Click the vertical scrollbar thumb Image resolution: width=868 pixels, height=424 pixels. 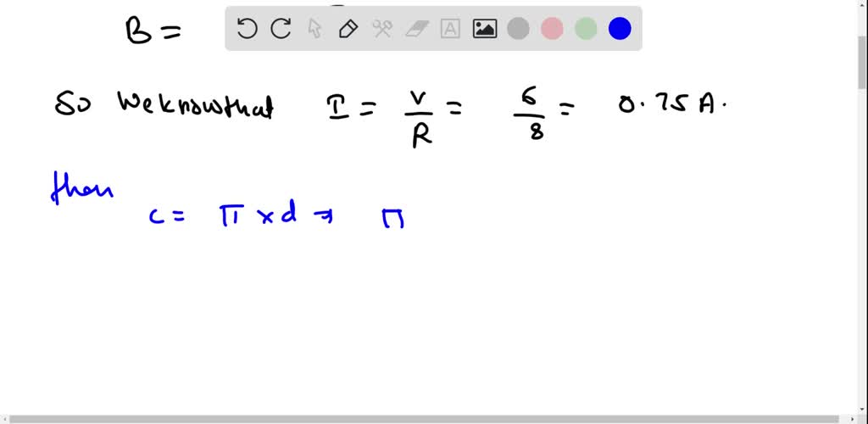coord(863,64)
